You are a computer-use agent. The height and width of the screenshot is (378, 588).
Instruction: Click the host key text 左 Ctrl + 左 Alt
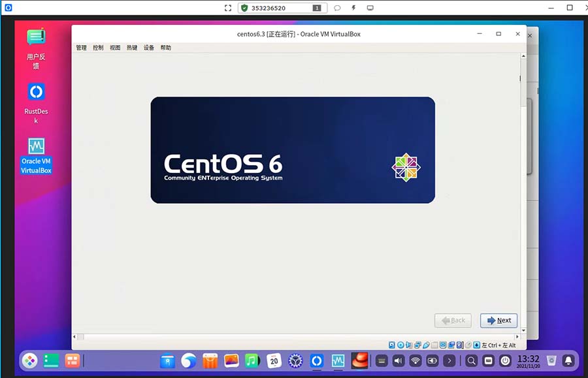click(498, 345)
